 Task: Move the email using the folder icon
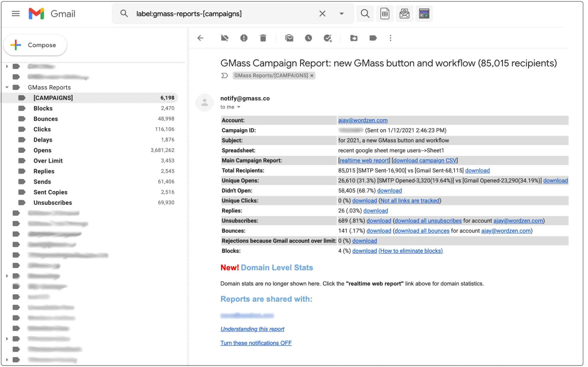pos(354,38)
